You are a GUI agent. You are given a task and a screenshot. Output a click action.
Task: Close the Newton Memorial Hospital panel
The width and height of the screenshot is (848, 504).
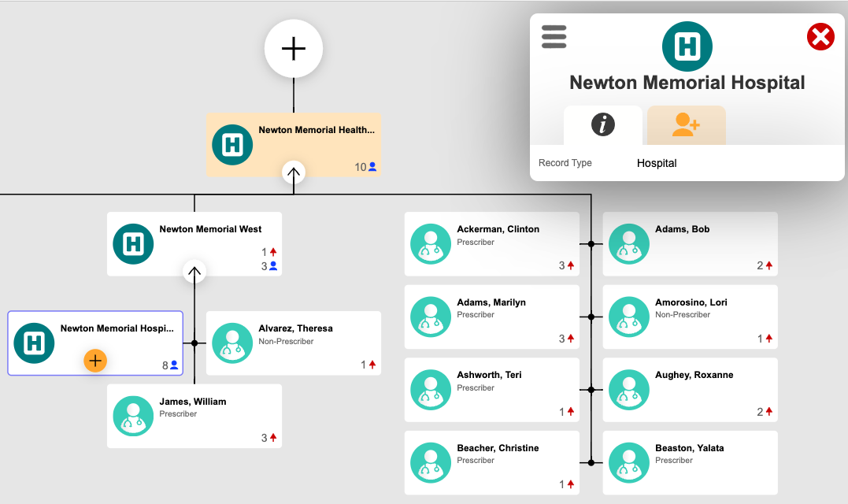click(x=820, y=37)
